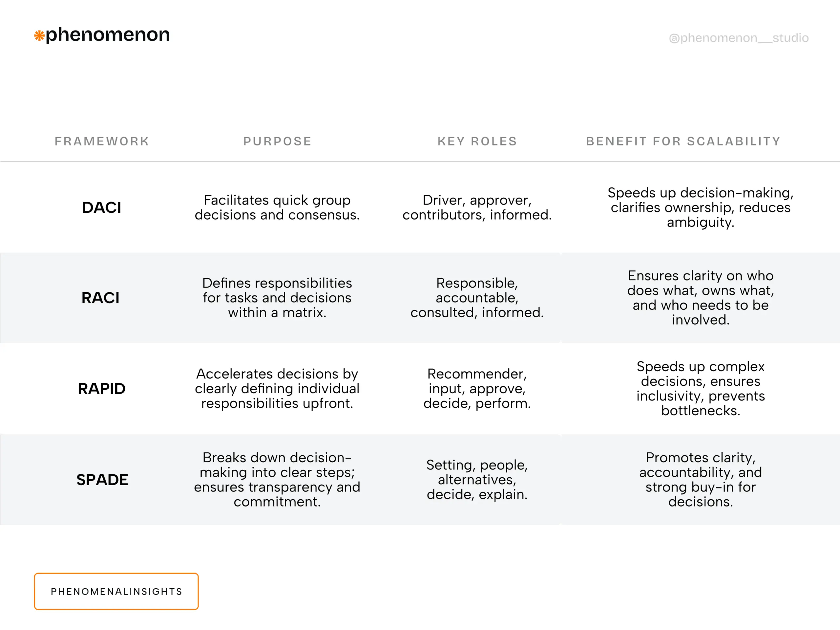Select the DACI framework row label
This screenshot has width=840, height=630.
click(x=101, y=207)
